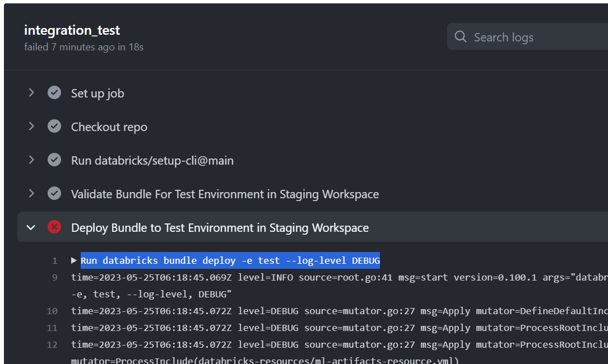Click the success checkmark on Checkout repo
The width and height of the screenshot is (608, 364).
pos(54,126)
